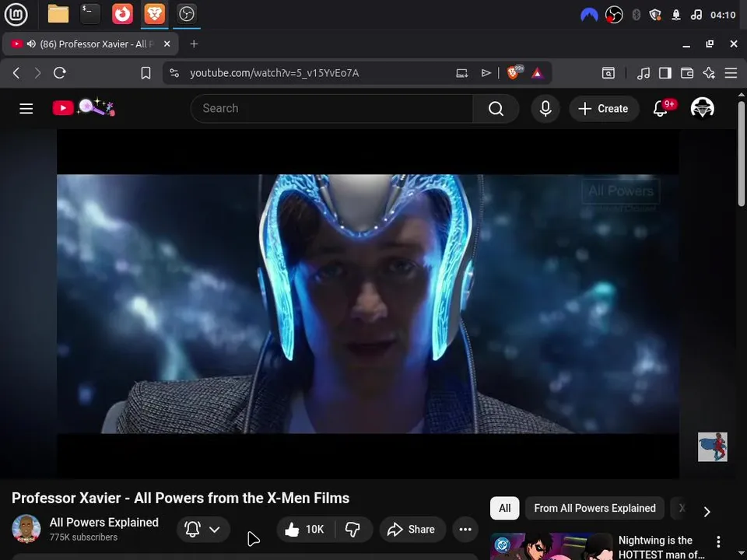The height and width of the screenshot is (560, 747).
Task: Open the Nightwing is the HOTTEST title
Action: tap(661, 547)
